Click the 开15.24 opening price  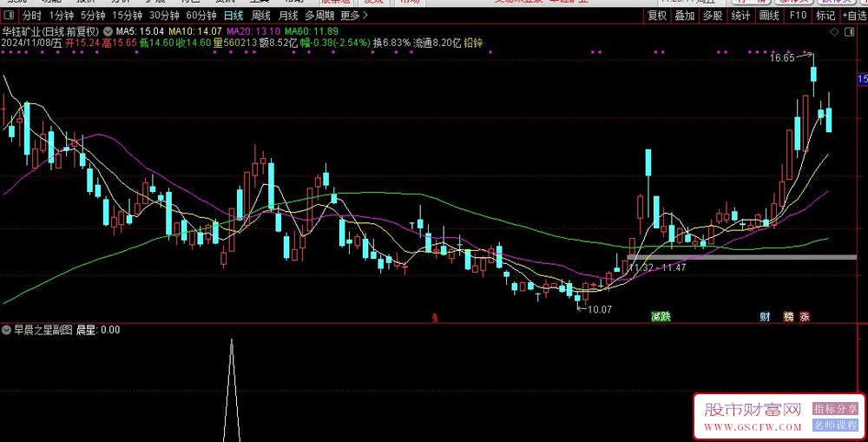tap(82, 43)
